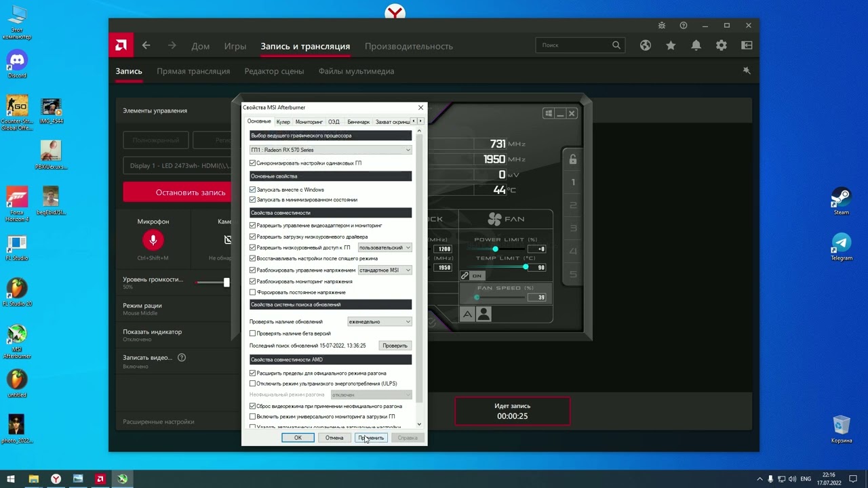
Task: Click the user-defined fan profile icon
Action: (484, 314)
